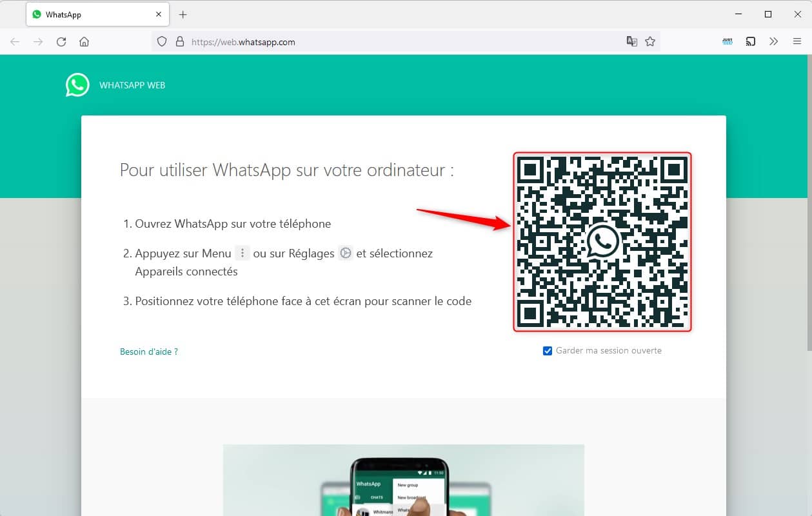
Task: Click the cast screen icon
Action: pyautogui.click(x=751, y=41)
